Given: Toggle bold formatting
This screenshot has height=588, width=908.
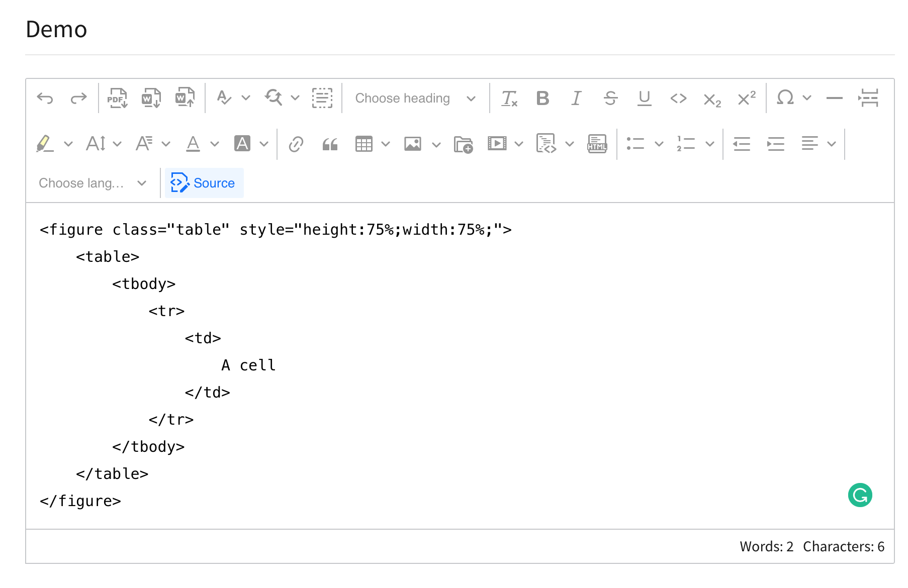Looking at the screenshot, I should coord(543,98).
